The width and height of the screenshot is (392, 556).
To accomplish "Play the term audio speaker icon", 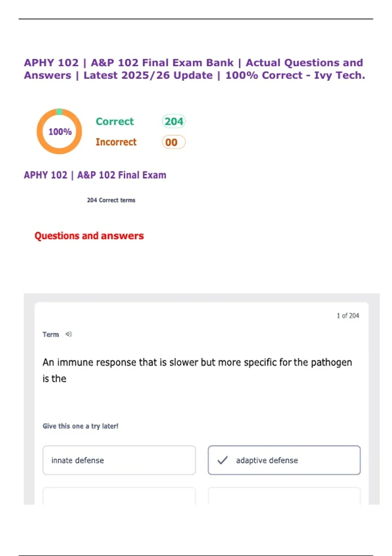I will click(x=69, y=334).
